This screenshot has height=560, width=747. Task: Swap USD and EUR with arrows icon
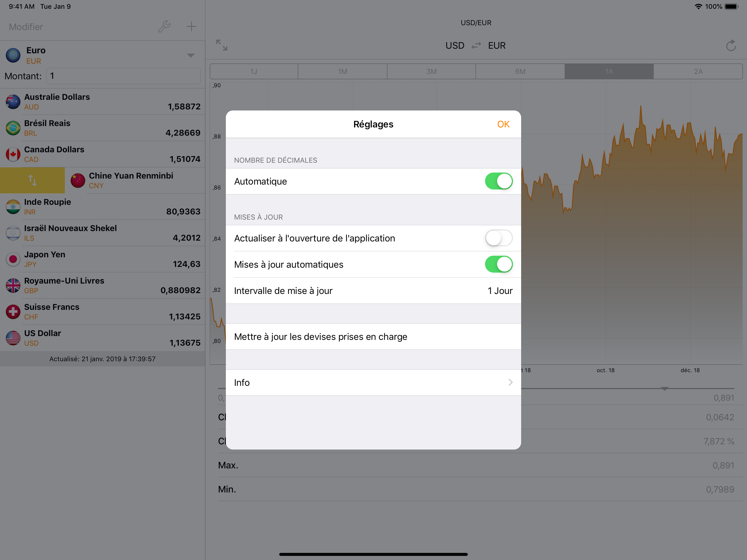476,45
